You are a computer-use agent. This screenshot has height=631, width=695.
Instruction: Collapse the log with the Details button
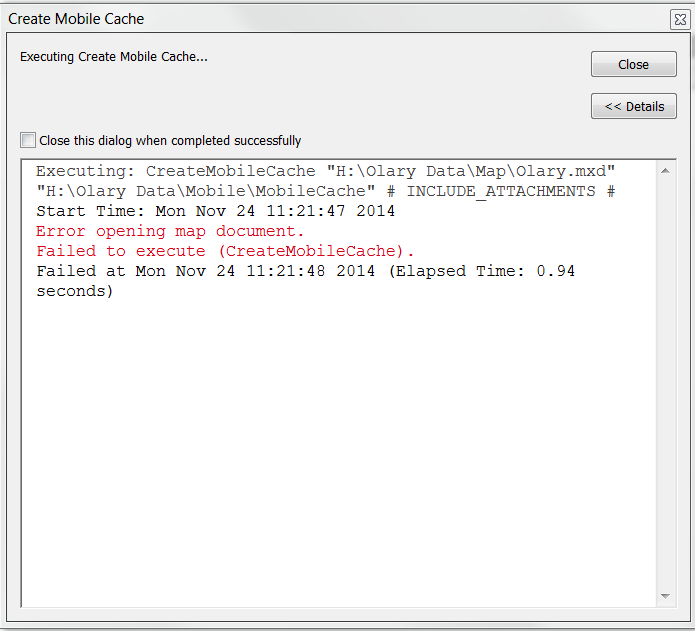click(634, 106)
